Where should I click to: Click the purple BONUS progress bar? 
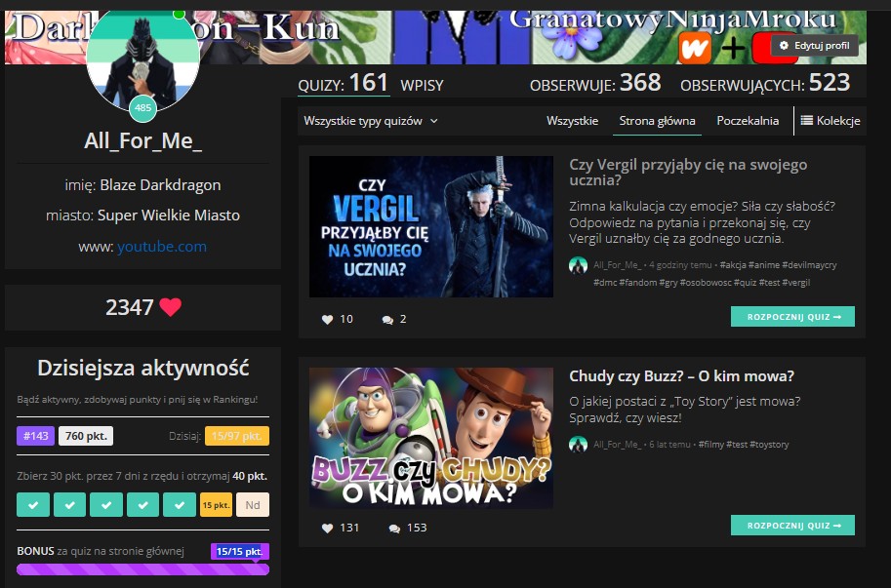142,568
